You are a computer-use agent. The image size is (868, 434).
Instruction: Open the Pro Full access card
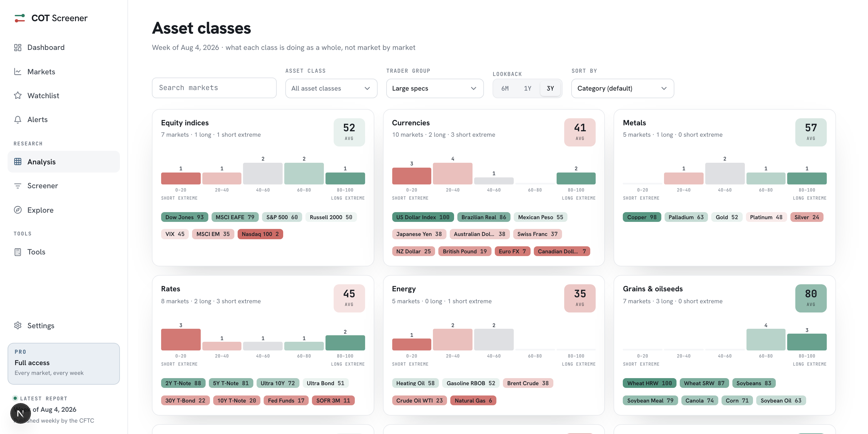64,363
